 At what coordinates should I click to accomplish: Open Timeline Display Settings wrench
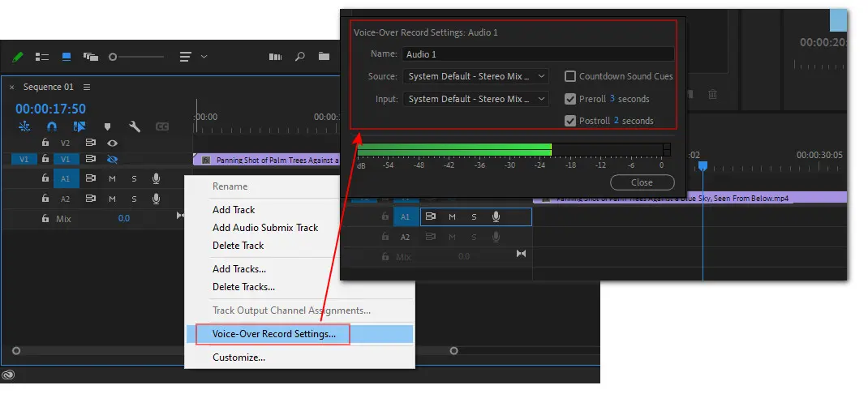click(x=135, y=126)
